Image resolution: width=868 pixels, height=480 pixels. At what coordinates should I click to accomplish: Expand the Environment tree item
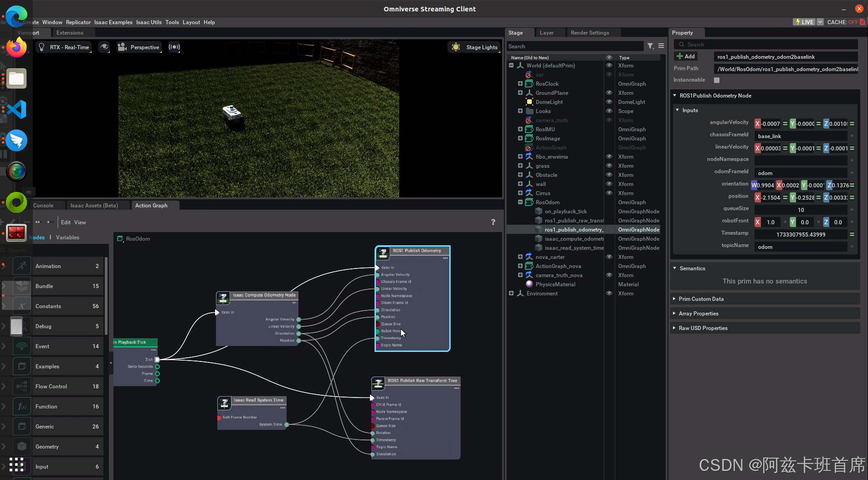click(511, 294)
